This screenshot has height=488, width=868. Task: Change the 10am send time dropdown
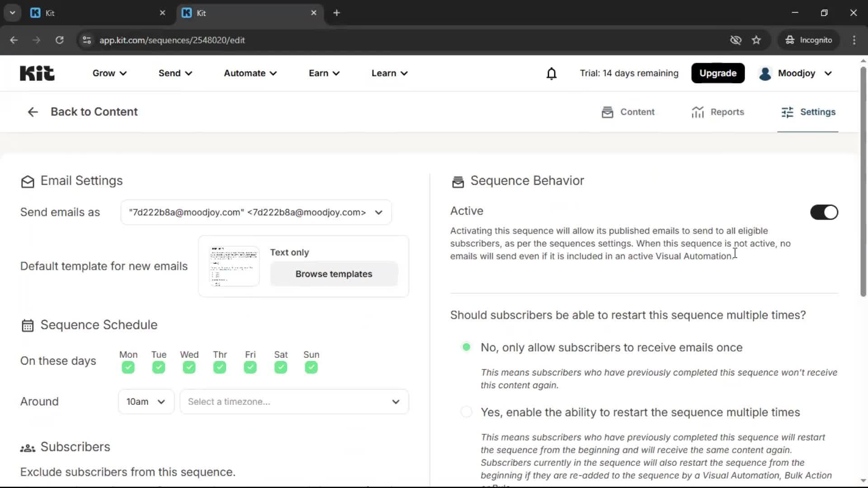[145, 402]
